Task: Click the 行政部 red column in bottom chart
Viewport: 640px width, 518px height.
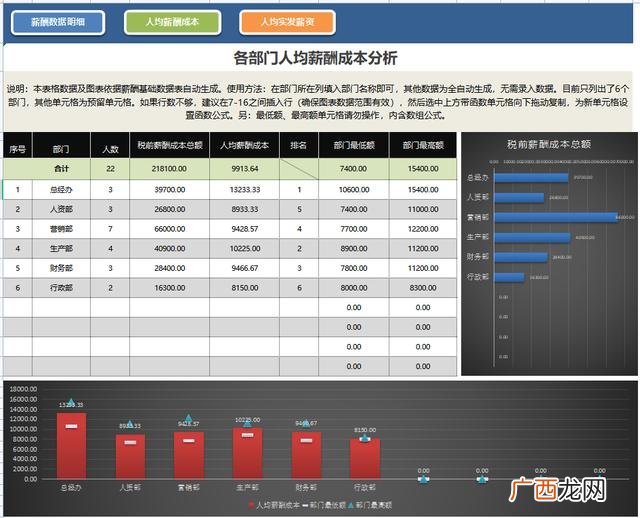Action: [365, 459]
